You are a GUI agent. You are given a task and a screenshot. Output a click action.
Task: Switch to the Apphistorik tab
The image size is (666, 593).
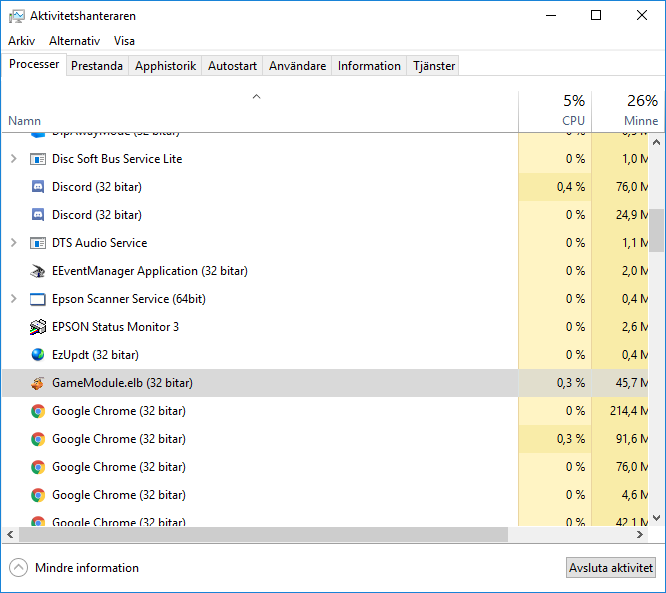[x=165, y=66]
